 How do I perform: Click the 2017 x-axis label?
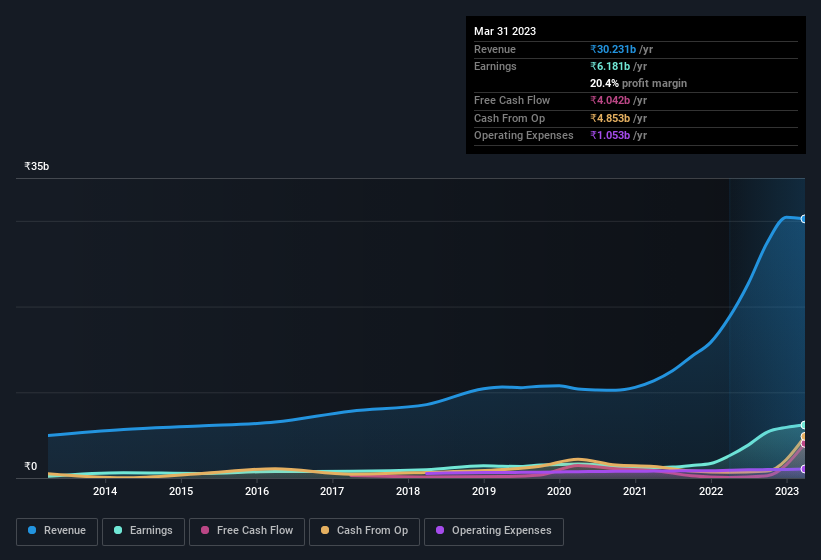332,491
